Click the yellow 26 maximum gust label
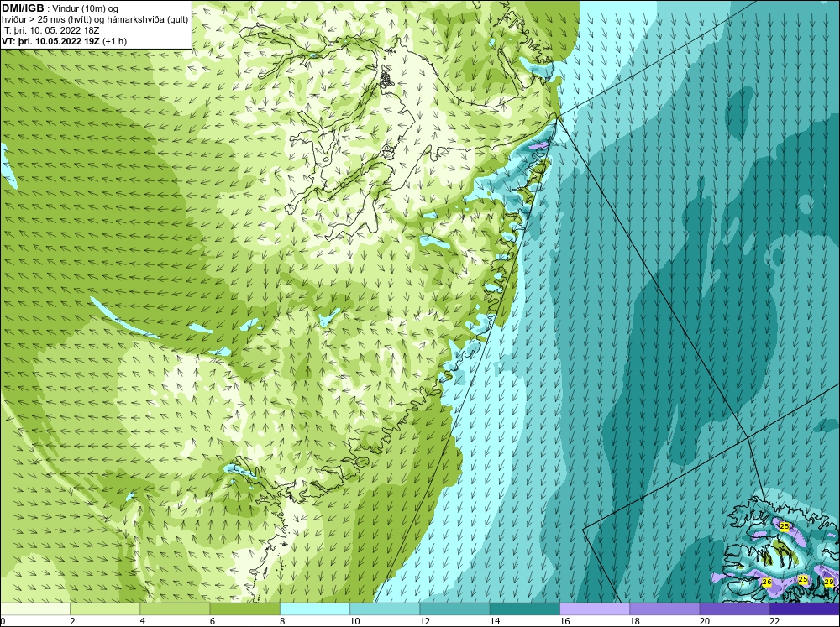This screenshot has width=840, height=627. [767, 582]
